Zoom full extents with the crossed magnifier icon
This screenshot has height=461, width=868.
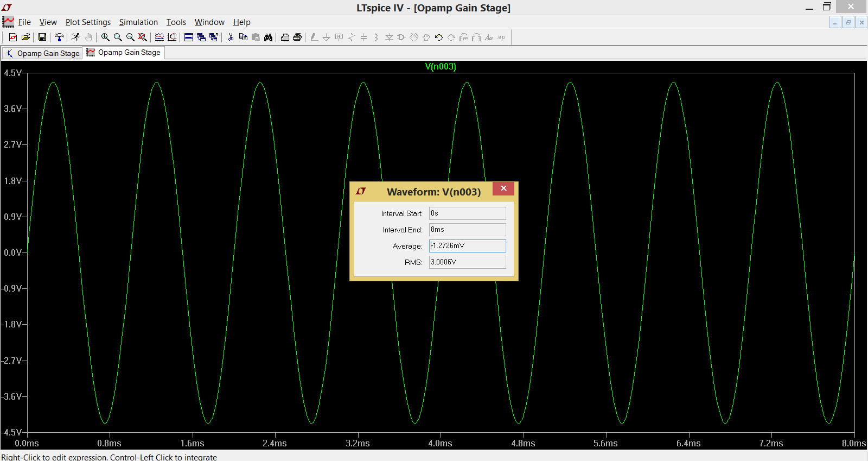pos(143,37)
